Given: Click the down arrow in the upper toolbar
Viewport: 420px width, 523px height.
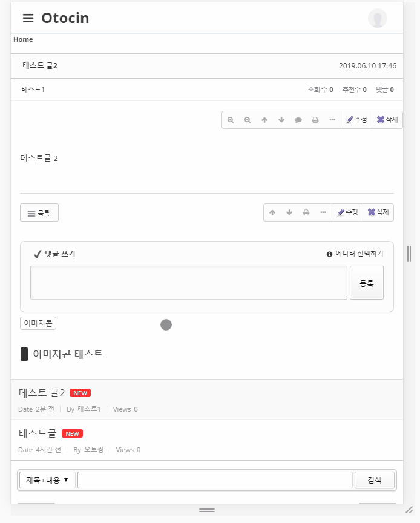Looking at the screenshot, I should click(x=281, y=120).
